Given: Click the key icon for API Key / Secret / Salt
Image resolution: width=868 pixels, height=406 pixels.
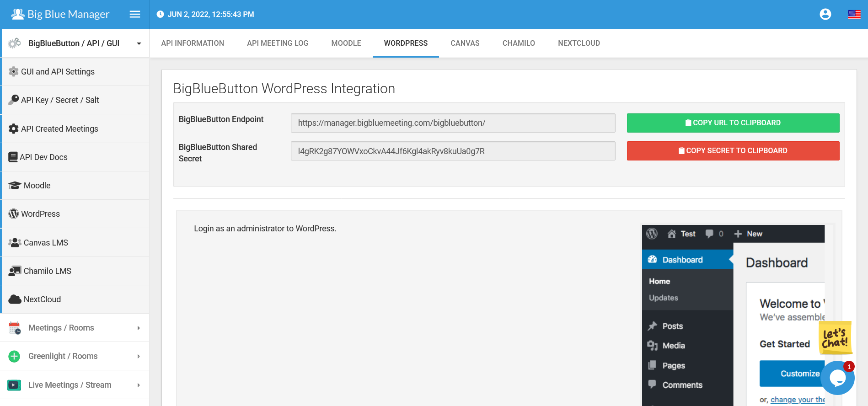Looking at the screenshot, I should [x=14, y=100].
